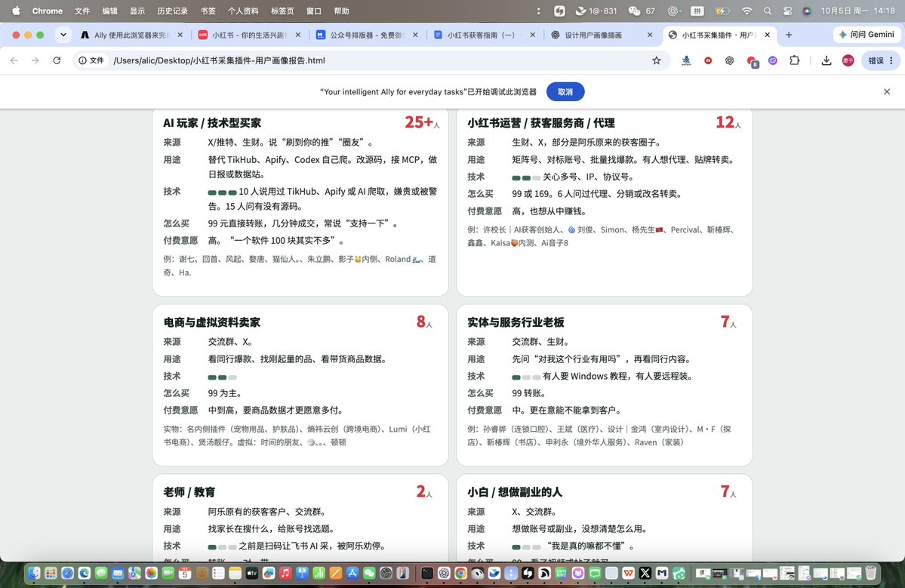This screenshot has width=905, height=588.
Task: Click the '电商与虚拟资料卖家' heading
Action: coord(212,322)
